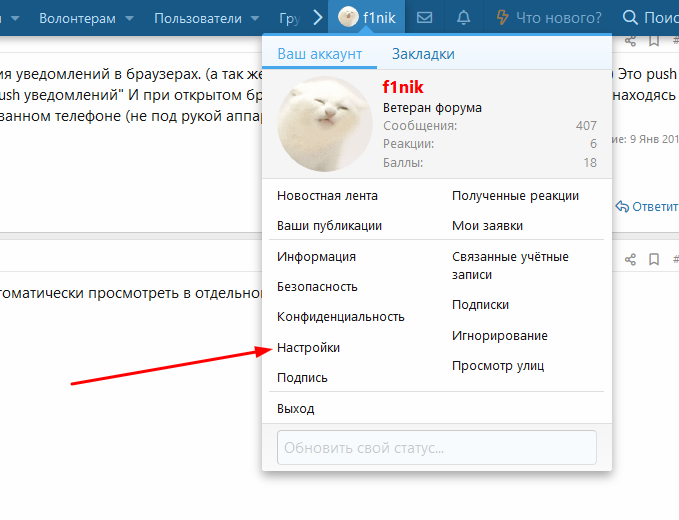Click the navbar overflow chevron arrow
Screen dimensions: 679x520
point(318,18)
